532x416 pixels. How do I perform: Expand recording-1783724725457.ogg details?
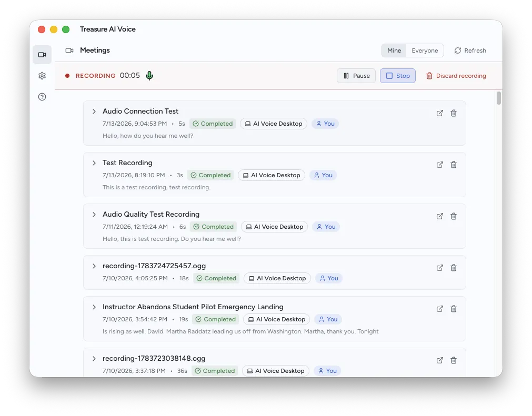coord(94,266)
